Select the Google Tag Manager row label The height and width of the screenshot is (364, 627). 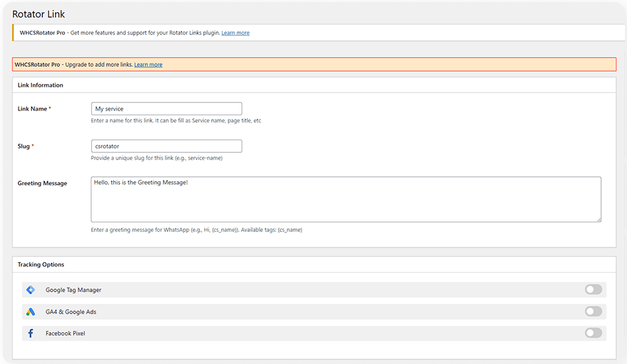[73, 290]
